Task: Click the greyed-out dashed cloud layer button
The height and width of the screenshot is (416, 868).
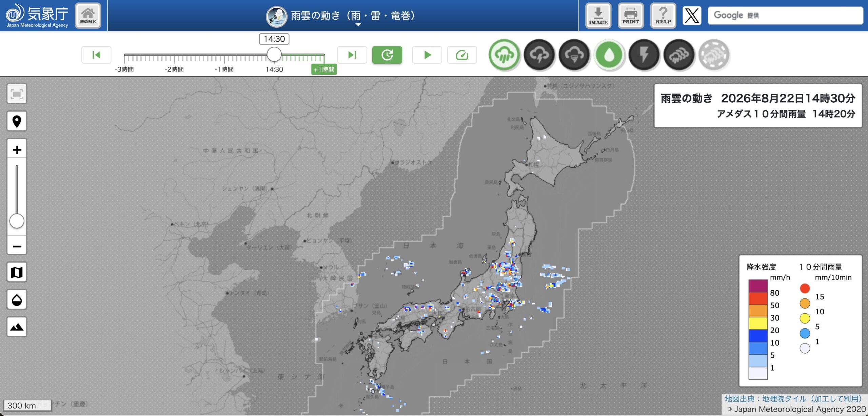Action: [x=714, y=55]
